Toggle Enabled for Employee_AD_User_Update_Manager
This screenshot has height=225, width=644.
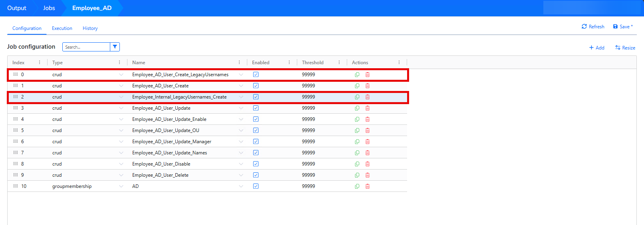pos(256,142)
